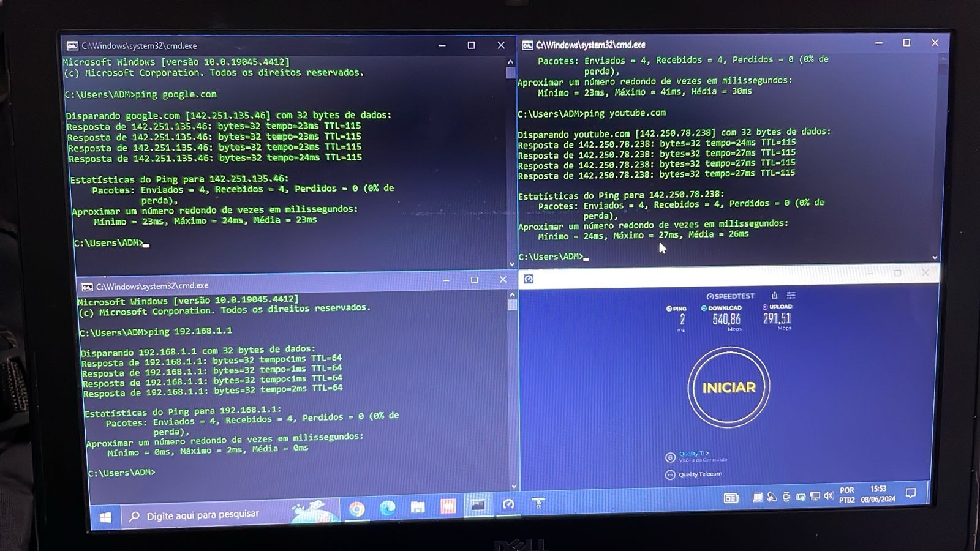Click the Quality TI server link

coord(693,454)
